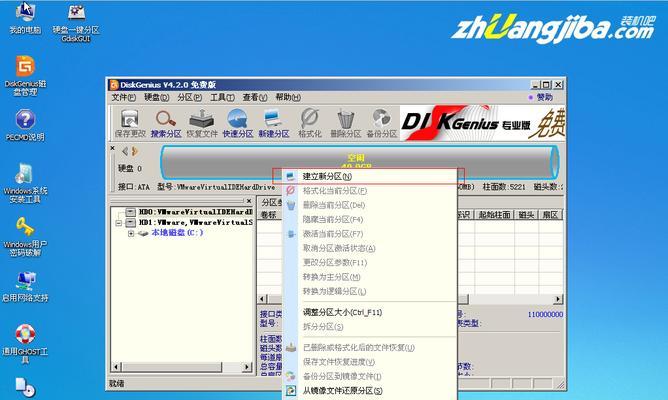Click the 磁头 column header
This screenshot has width=668, height=400.
tap(526, 215)
